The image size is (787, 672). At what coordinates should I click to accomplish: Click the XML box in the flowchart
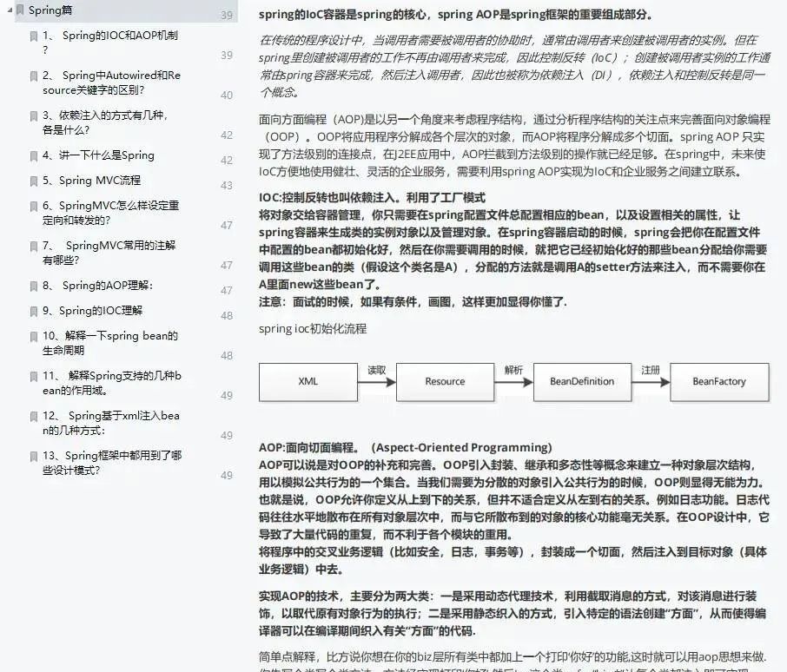point(308,382)
